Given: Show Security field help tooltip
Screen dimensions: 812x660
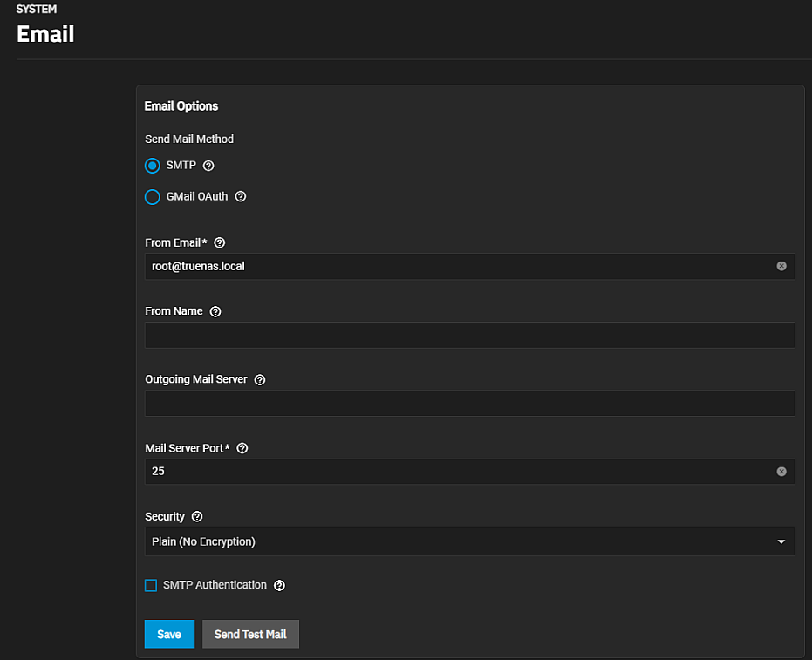Looking at the screenshot, I should (x=197, y=517).
